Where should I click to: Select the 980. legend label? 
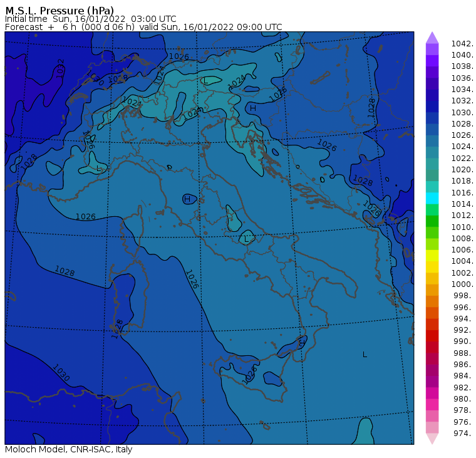point(463,398)
